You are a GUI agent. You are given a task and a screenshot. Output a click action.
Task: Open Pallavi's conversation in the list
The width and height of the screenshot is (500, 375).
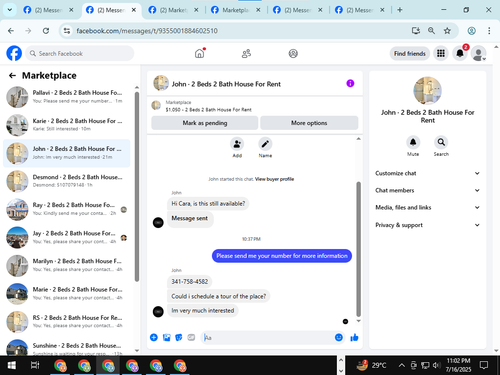pyautogui.click(x=67, y=97)
